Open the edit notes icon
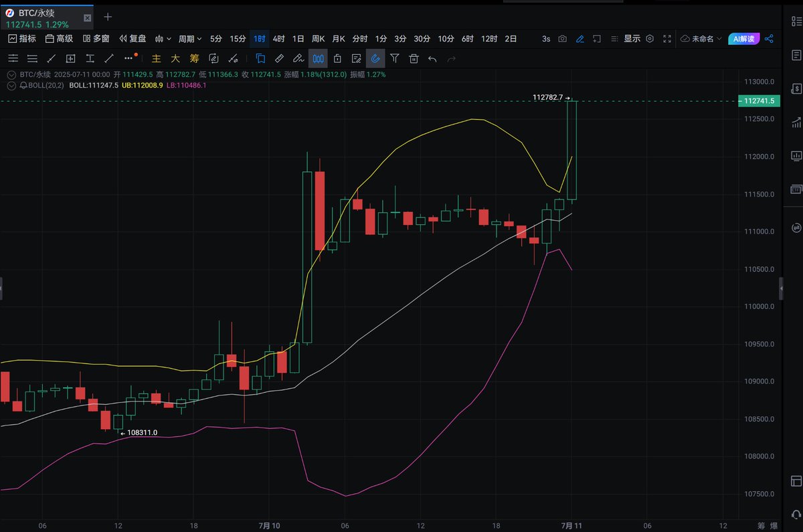The width and height of the screenshot is (803, 532). 357,59
